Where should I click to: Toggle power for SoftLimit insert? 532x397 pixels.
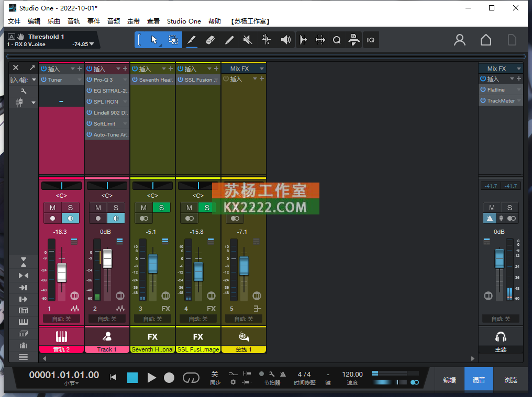(x=89, y=124)
